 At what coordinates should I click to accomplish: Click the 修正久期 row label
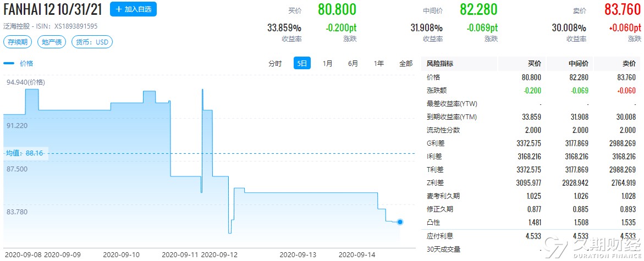441,209
